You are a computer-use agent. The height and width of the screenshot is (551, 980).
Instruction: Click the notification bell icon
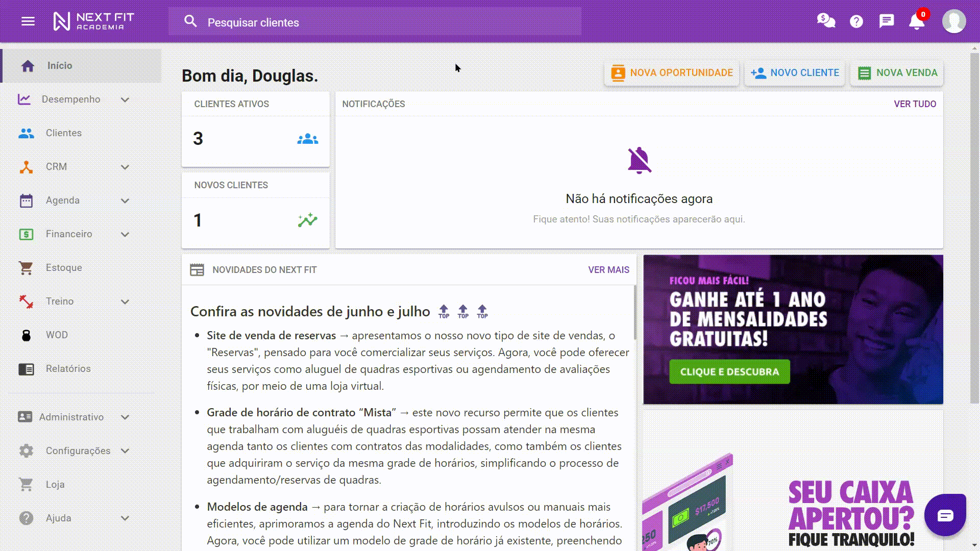tap(916, 21)
